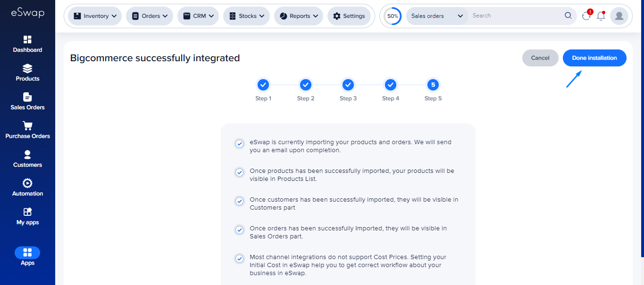644x285 pixels.
Task: Toggle the checkmark for customers imported notice
Action: tap(240, 201)
